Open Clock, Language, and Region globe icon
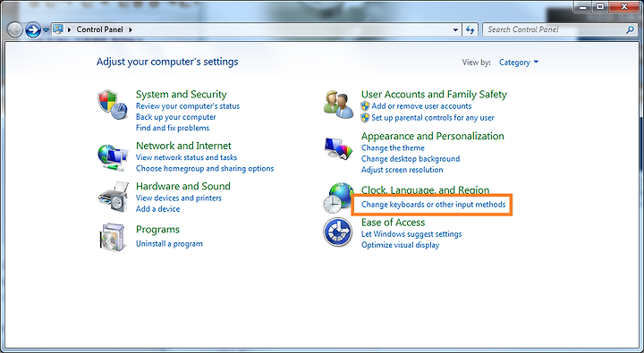The image size is (644, 353). pos(338,198)
